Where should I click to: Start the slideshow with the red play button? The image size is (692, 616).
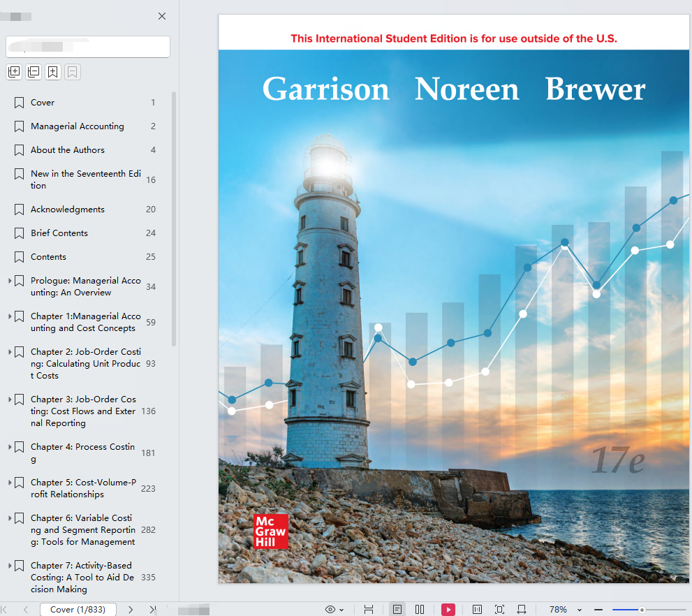448,610
